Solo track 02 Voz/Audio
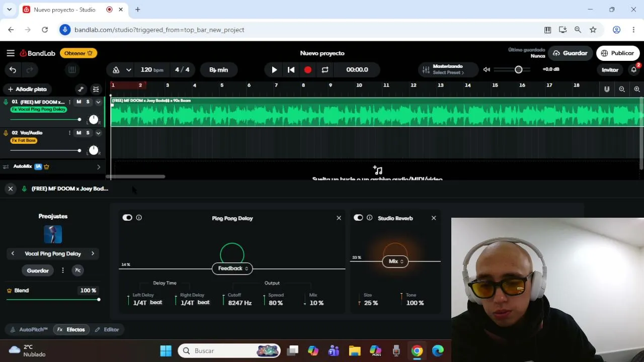This screenshot has height=362, width=644. click(88, 133)
